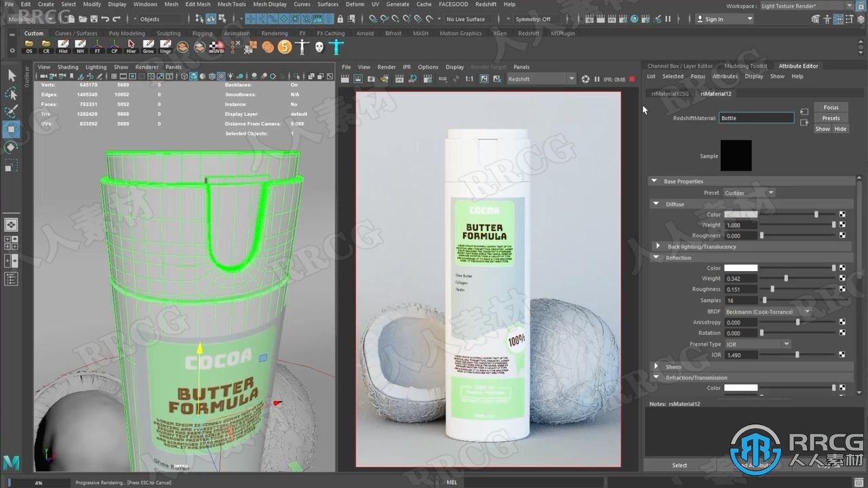This screenshot has width=868, height=488.
Task: Click the skull face shelf icon
Action: [319, 47]
